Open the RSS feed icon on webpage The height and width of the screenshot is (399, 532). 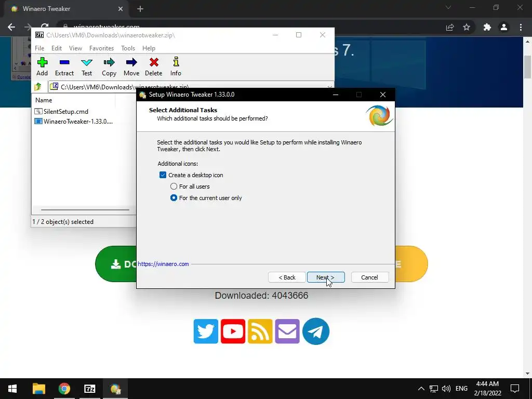point(260,331)
